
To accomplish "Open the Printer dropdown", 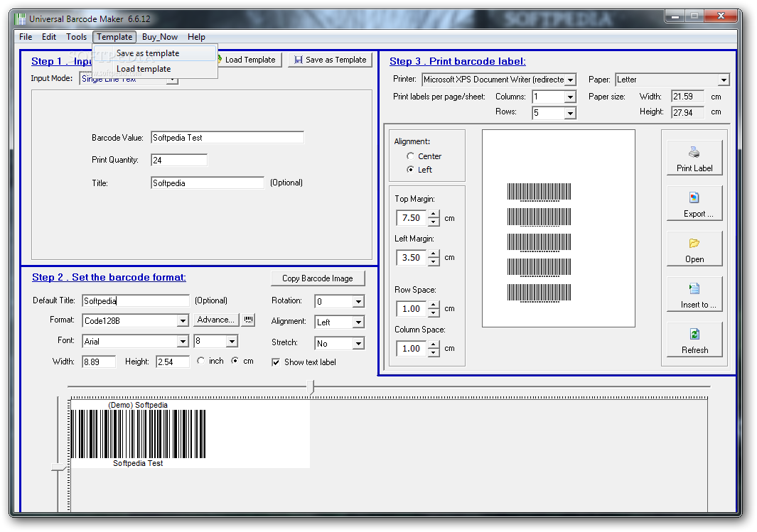I will (570, 80).
